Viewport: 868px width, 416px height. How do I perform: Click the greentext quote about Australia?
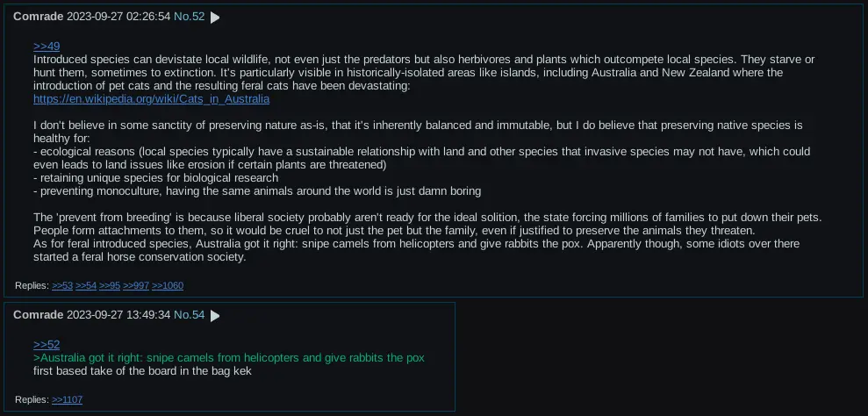(228, 358)
